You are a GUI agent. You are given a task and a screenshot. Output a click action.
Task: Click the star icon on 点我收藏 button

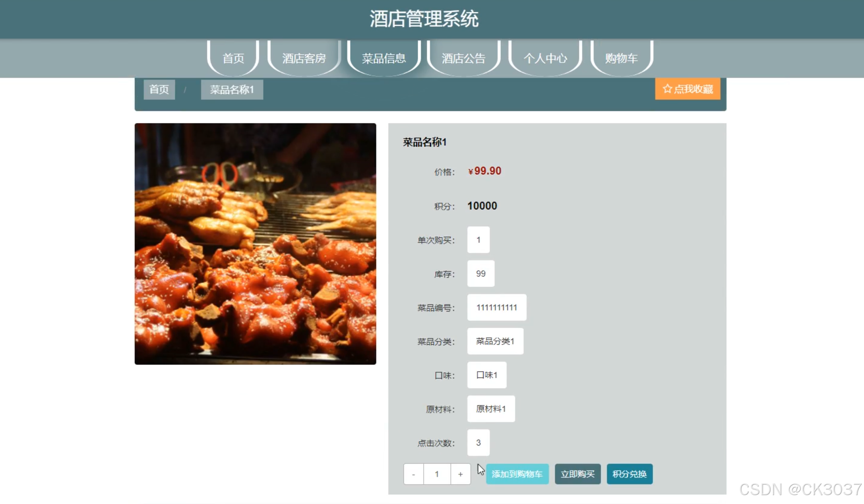coord(667,88)
